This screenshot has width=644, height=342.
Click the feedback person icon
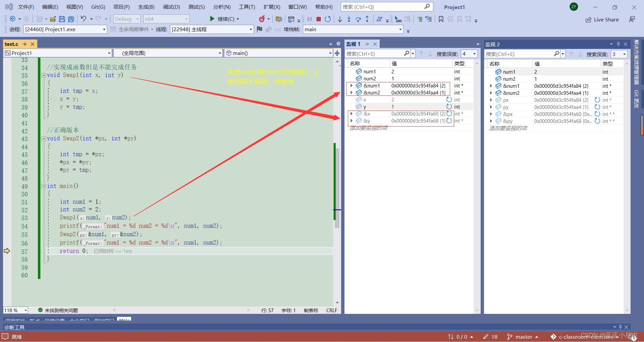pos(632,19)
